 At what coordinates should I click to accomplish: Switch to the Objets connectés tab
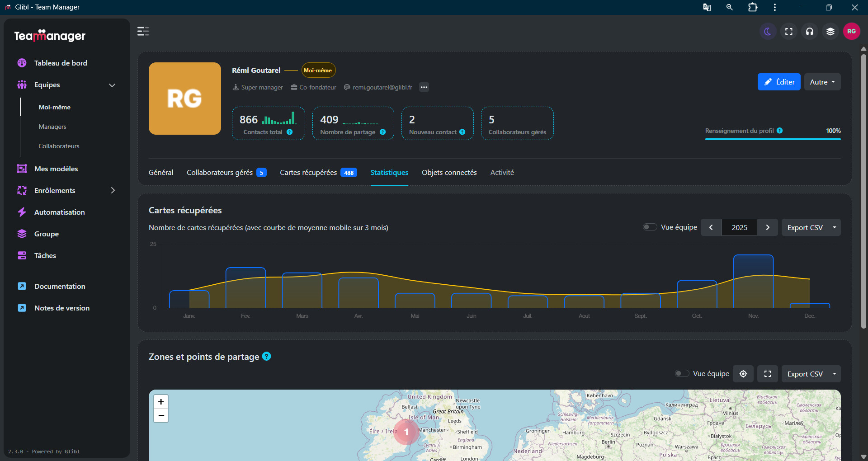[x=449, y=172]
